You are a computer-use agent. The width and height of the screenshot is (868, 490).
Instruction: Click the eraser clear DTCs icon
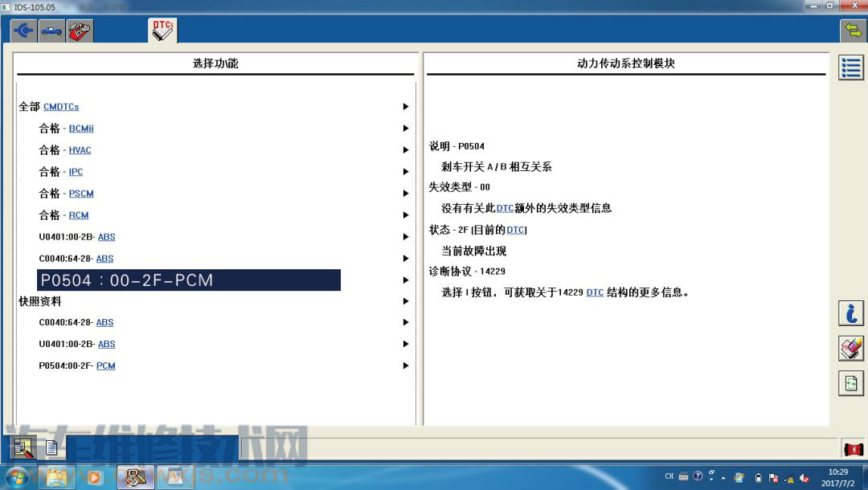coord(851,348)
